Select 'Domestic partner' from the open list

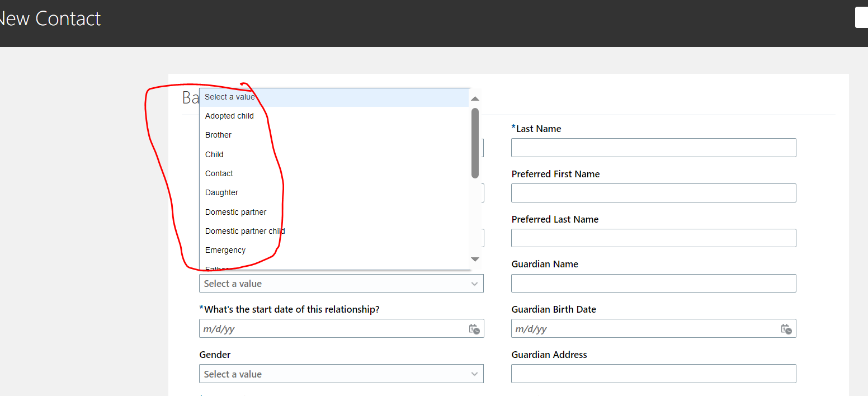click(x=235, y=212)
